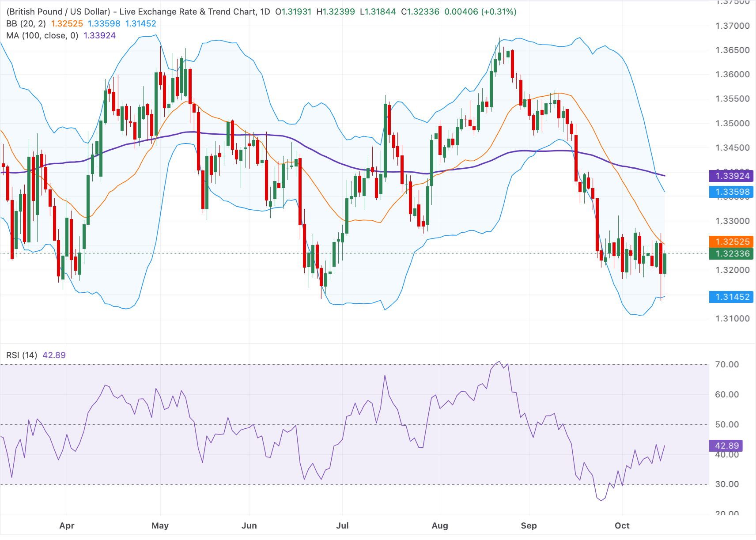
Task: Click the chart title 'British Pound / US Dollar'
Action: click(58, 11)
